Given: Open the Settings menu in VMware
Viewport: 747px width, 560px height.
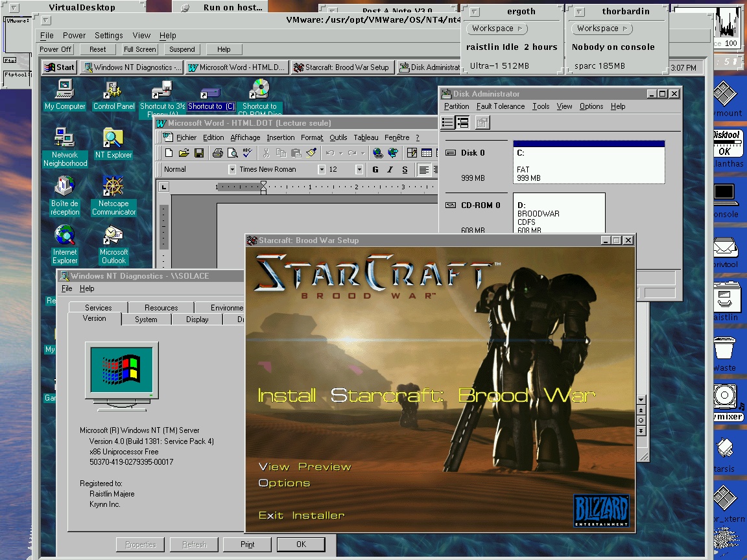Looking at the screenshot, I should click(x=109, y=36).
